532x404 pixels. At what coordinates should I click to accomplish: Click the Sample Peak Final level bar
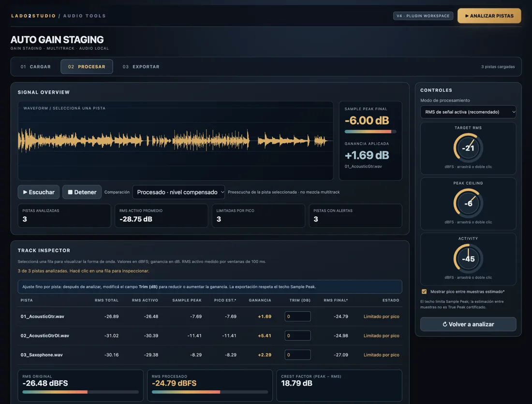[x=370, y=131]
